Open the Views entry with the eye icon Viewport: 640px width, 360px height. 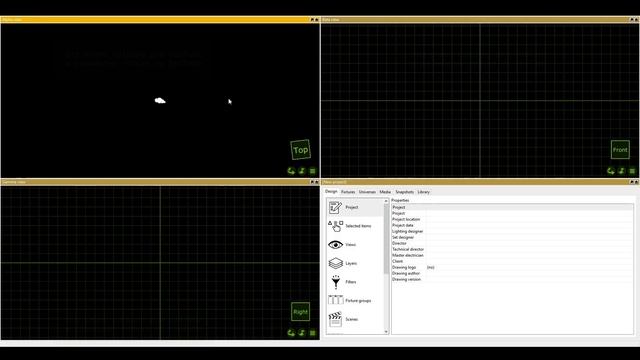[355, 245]
